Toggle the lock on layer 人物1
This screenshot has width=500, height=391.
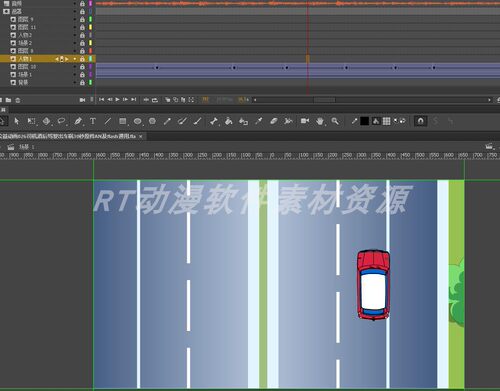click(82, 59)
